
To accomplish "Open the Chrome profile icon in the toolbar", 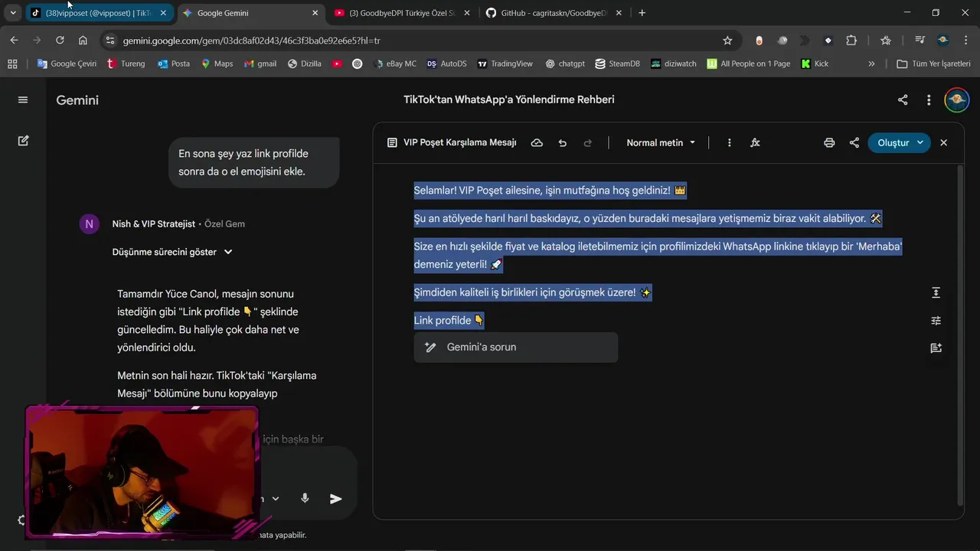I will (x=942, y=41).
